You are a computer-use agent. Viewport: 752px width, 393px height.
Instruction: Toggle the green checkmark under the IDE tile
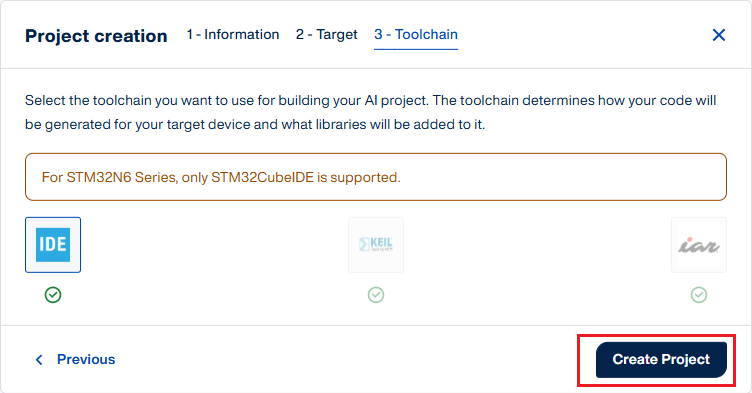tap(53, 295)
